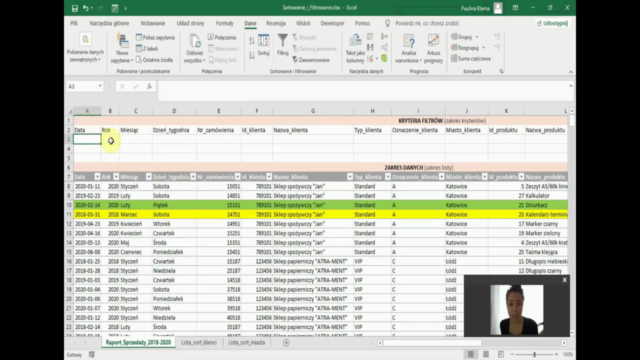Click Consolidate icon in data tools

pos(384,37)
